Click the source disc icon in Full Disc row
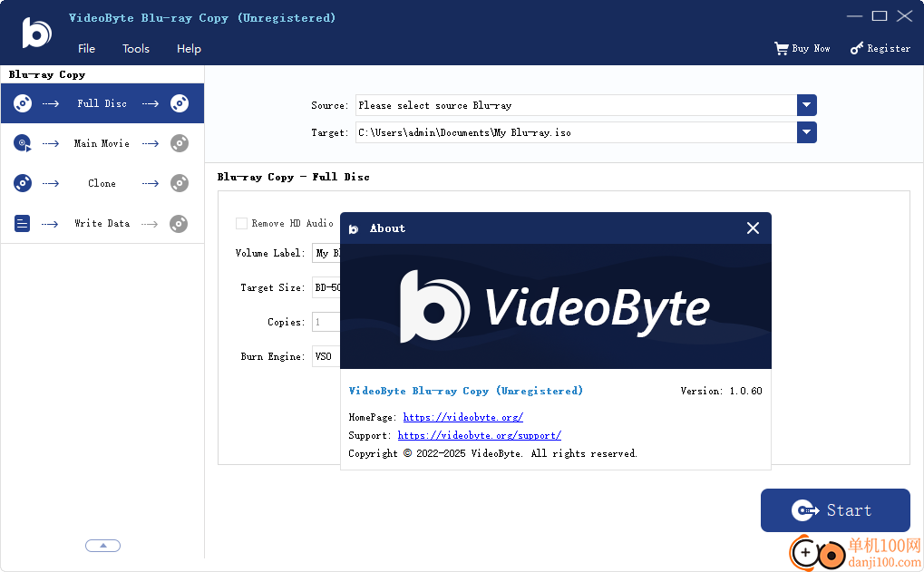This screenshot has height=572, width=924. click(x=23, y=103)
